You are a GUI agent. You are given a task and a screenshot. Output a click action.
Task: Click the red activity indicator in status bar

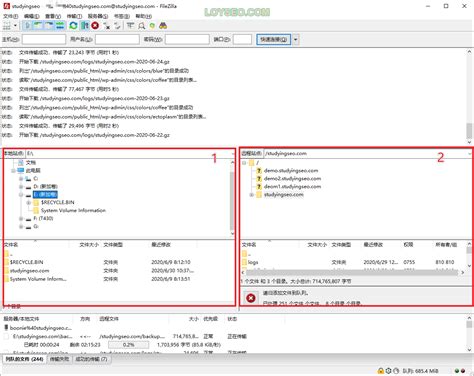(463, 371)
